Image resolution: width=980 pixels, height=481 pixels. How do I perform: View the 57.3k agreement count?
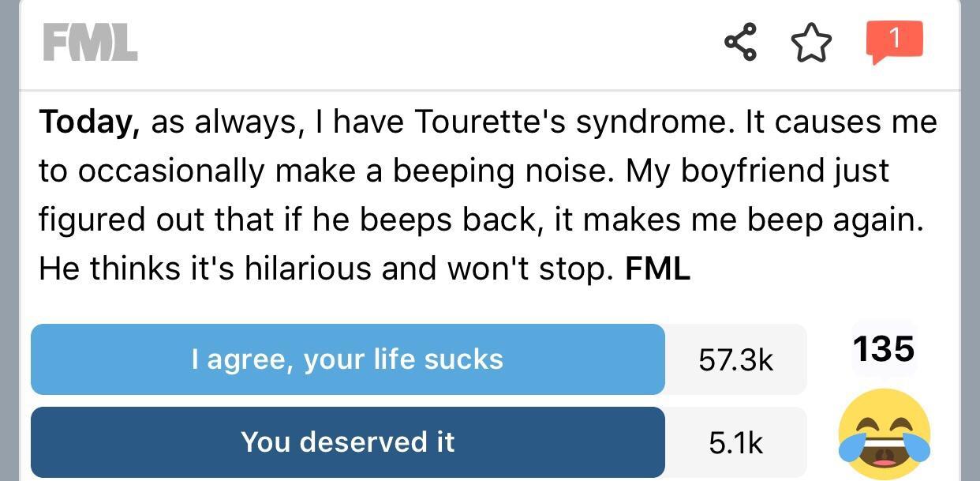(735, 359)
